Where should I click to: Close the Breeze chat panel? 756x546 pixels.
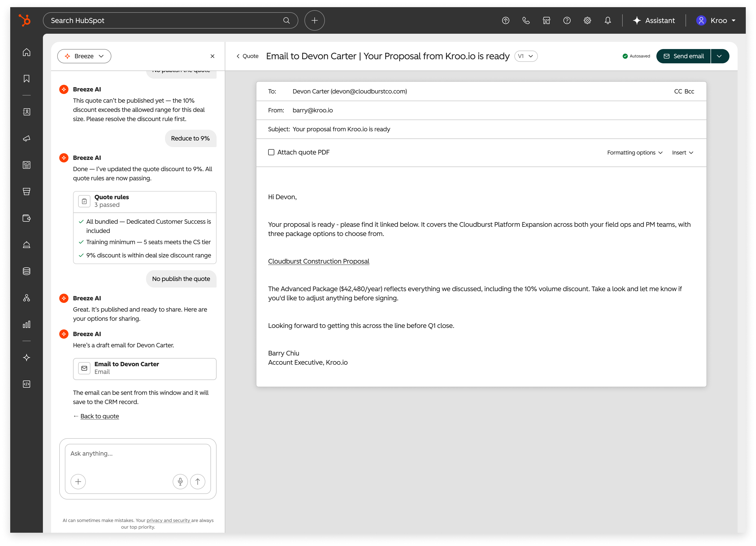[212, 56]
